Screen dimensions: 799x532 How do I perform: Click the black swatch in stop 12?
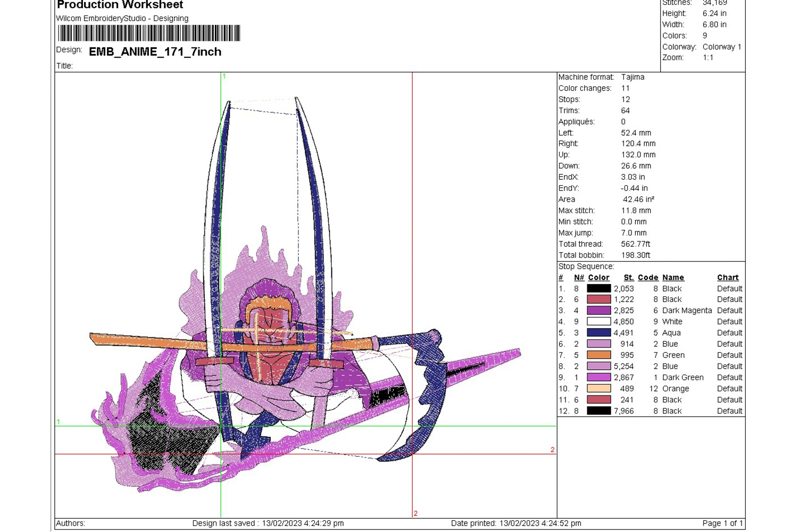click(598, 411)
